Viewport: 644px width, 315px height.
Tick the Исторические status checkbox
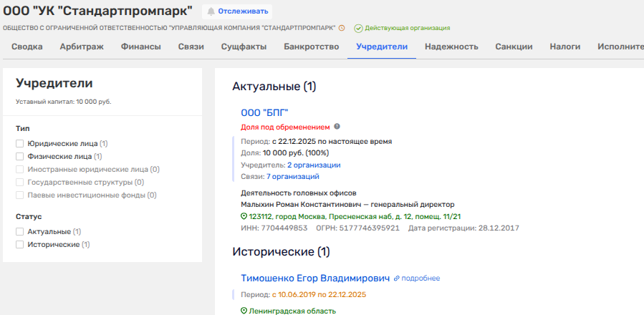pos(20,245)
